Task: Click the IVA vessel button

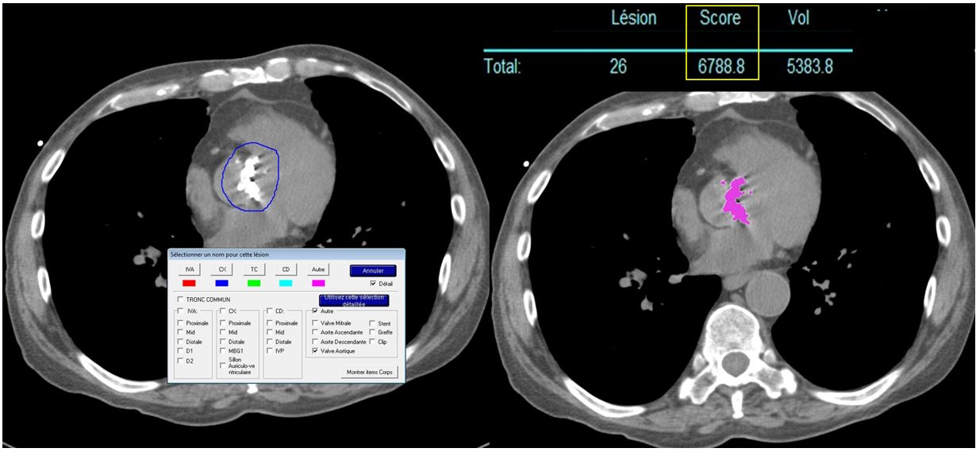Action: (189, 270)
